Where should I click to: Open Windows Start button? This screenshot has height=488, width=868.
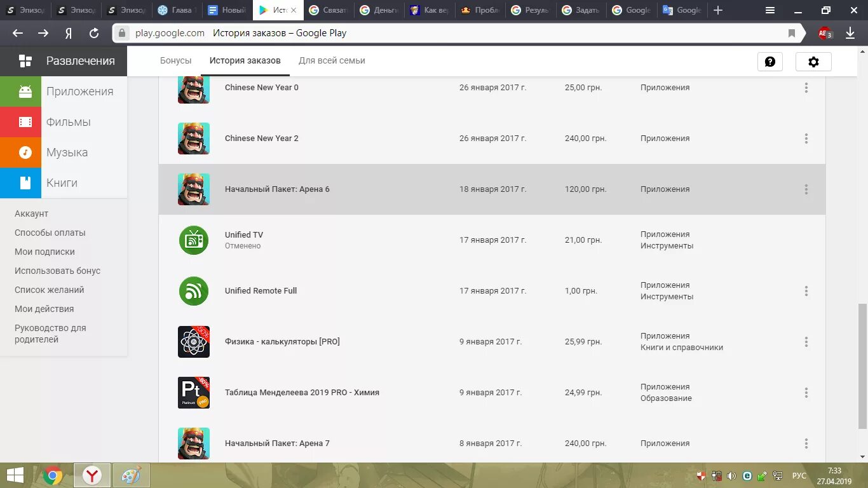coord(15,475)
